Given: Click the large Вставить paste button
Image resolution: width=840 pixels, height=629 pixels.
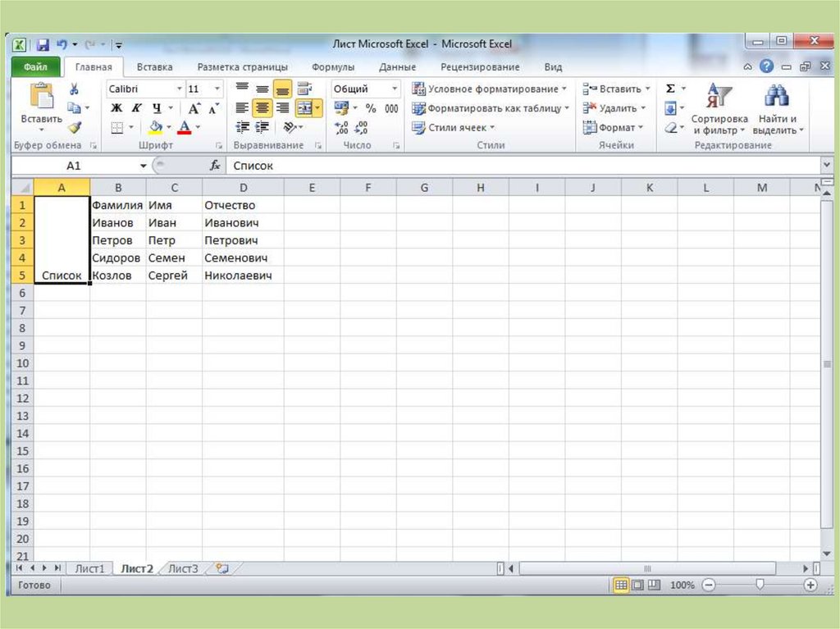Looking at the screenshot, I should pos(41,107).
